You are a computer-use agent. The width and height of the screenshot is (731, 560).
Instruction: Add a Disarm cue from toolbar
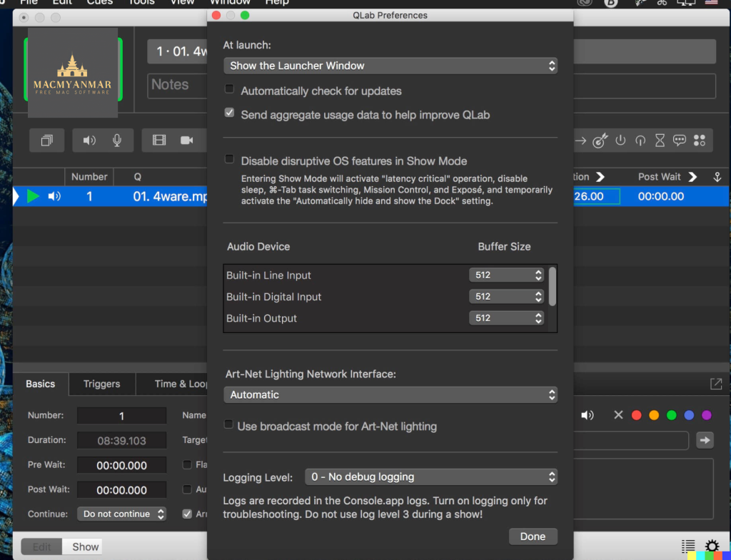tap(640, 141)
